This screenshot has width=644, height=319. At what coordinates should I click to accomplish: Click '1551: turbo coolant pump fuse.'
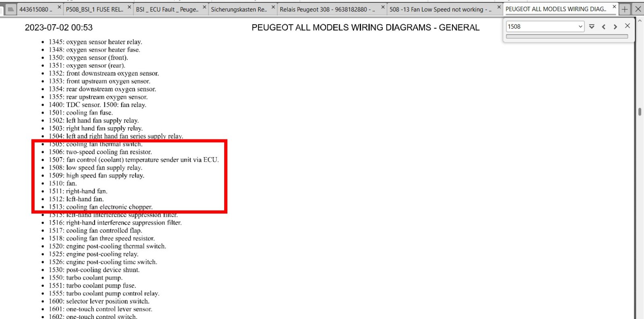click(92, 286)
